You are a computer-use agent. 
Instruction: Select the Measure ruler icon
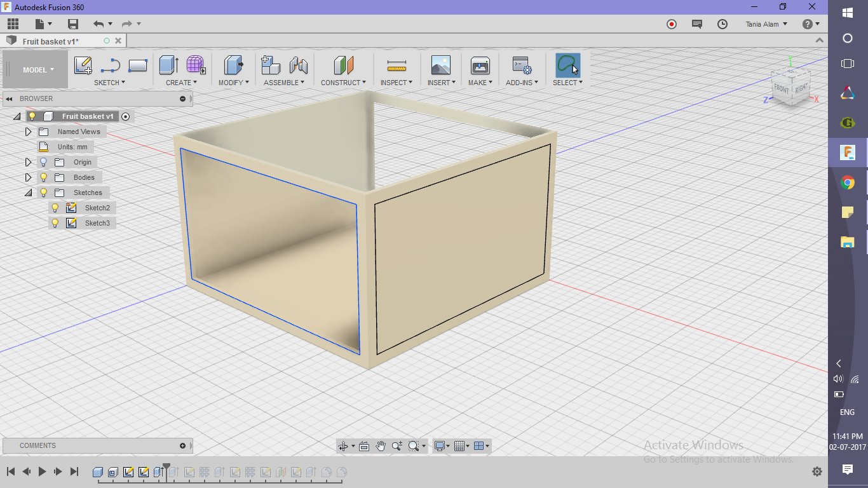click(397, 65)
